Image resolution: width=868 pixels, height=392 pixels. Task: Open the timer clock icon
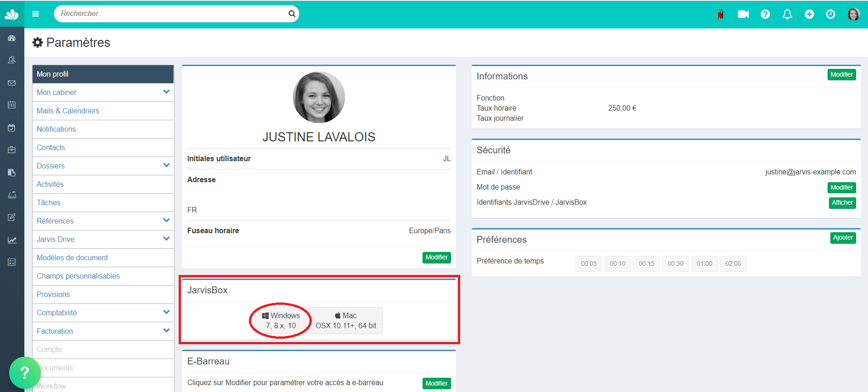(x=830, y=14)
